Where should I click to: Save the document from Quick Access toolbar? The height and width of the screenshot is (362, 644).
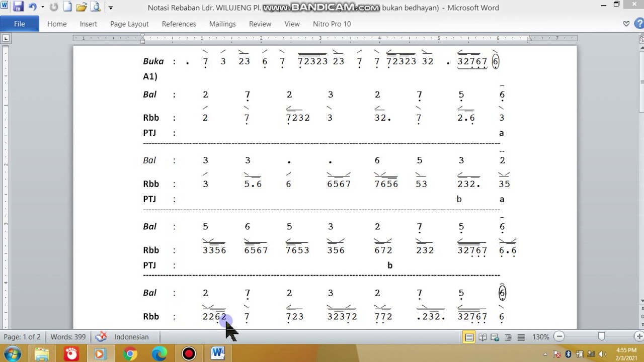(19, 7)
